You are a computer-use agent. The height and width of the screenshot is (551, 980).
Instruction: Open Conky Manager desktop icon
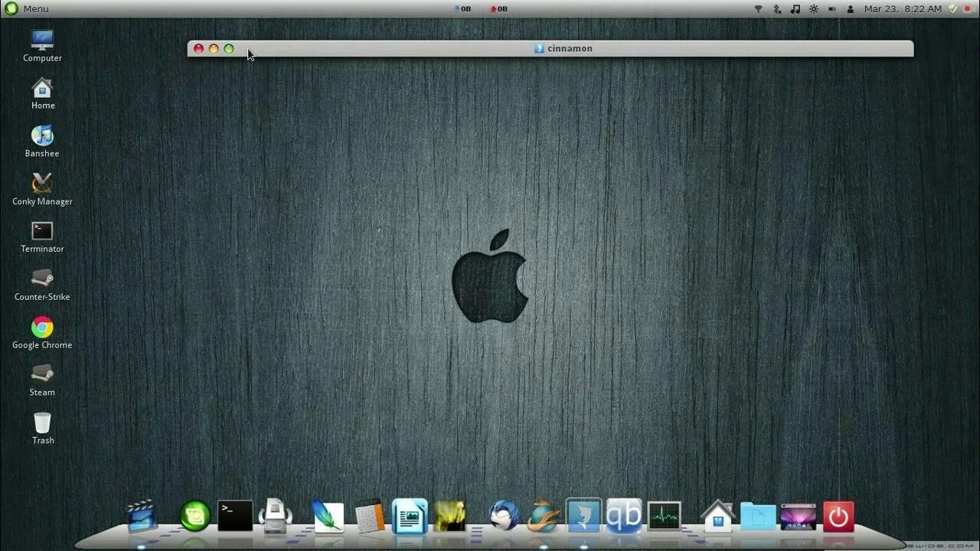coord(42,190)
